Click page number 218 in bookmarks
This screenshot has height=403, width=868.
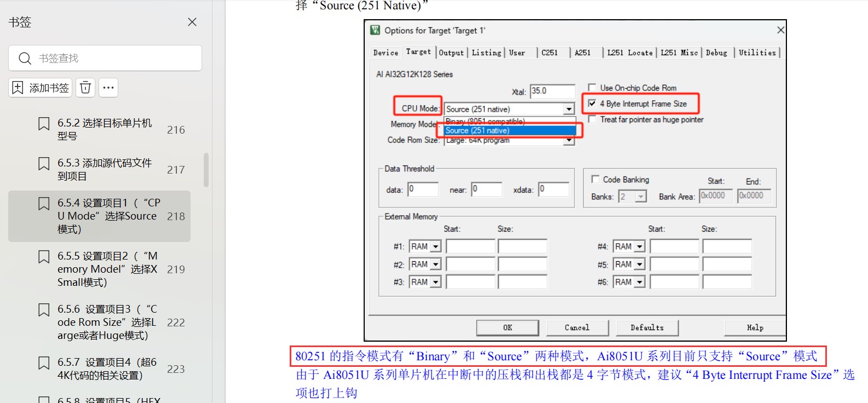[x=176, y=216]
